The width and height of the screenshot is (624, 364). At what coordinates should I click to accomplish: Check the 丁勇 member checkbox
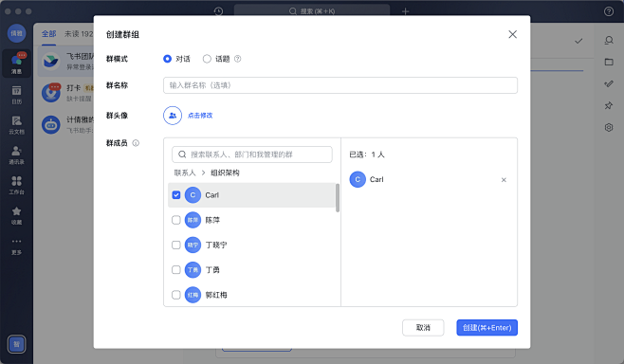coord(175,270)
